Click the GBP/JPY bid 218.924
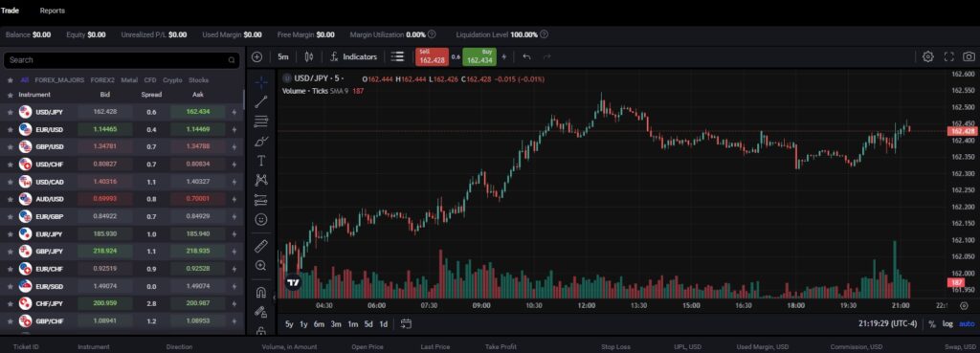 [105, 252]
